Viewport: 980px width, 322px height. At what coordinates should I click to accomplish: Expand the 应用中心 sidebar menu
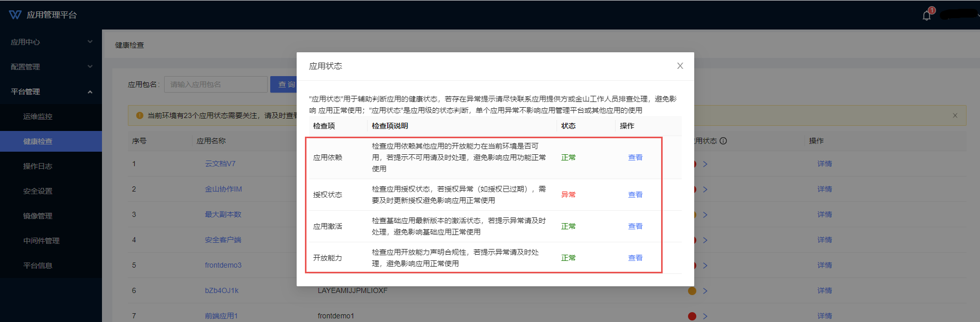coord(51,42)
